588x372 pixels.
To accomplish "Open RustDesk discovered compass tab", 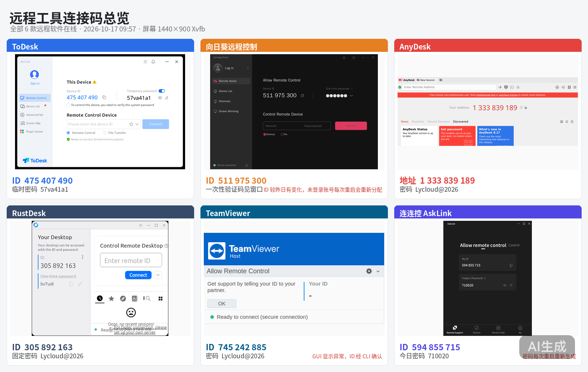I will 123,298.
